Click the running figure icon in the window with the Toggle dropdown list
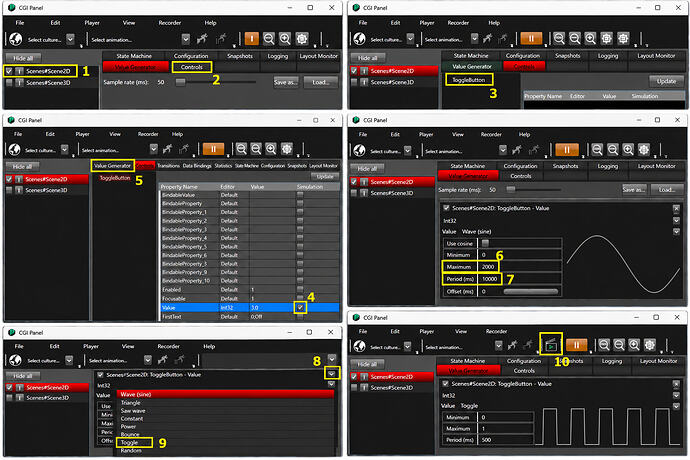The height and width of the screenshot is (460, 690). [163, 360]
